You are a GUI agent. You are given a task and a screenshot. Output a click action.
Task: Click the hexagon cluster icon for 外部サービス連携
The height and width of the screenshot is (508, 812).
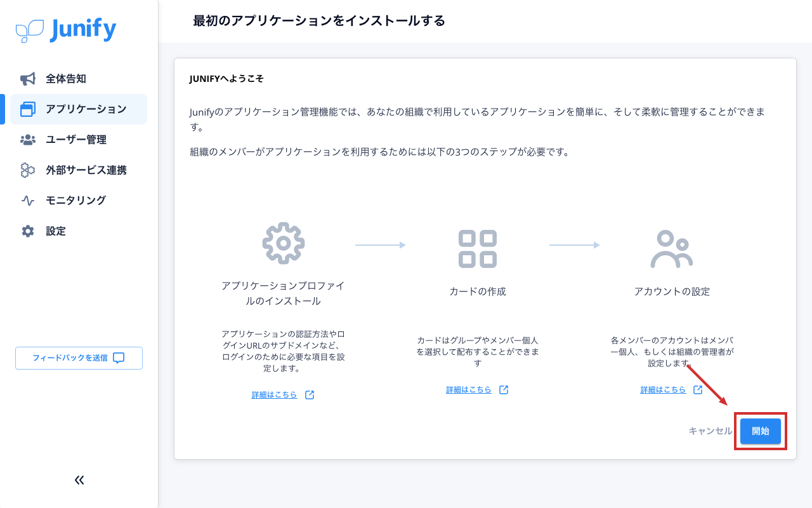[x=28, y=170]
